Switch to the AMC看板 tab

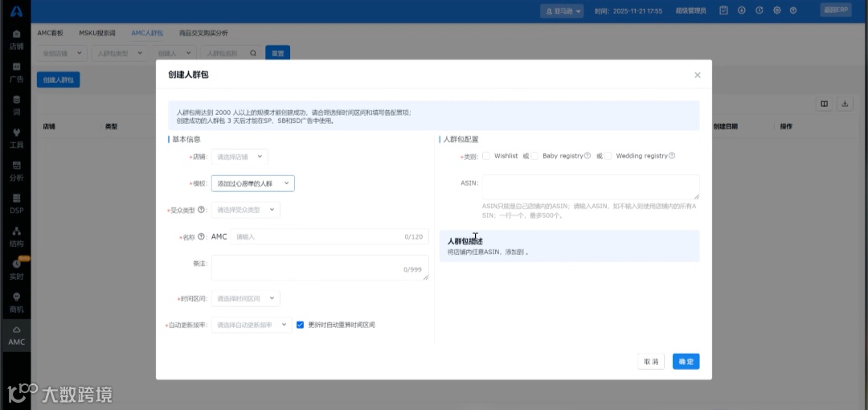[x=51, y=33]
